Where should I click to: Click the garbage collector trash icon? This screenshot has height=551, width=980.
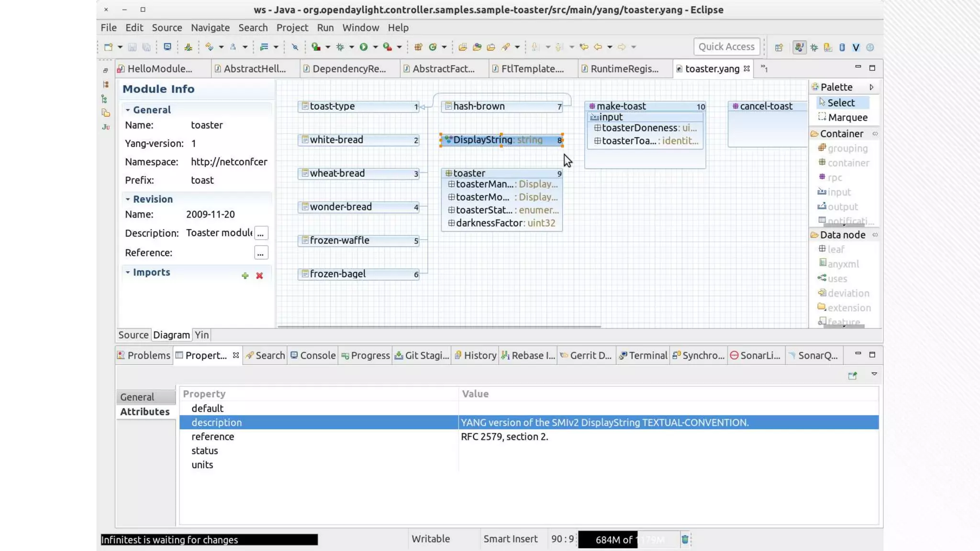pyautogui.click(x=685, y=540)
